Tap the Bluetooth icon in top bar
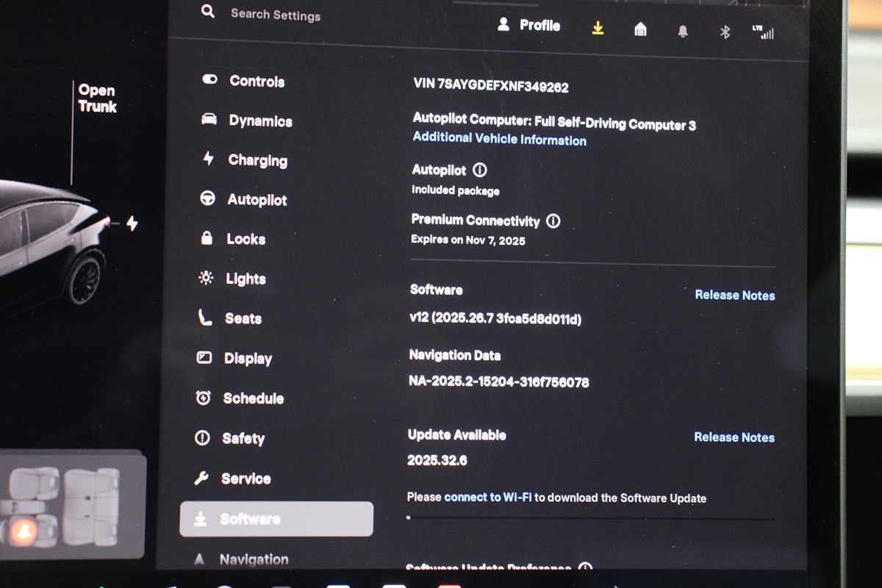882x588 pixels. [725, 32]
